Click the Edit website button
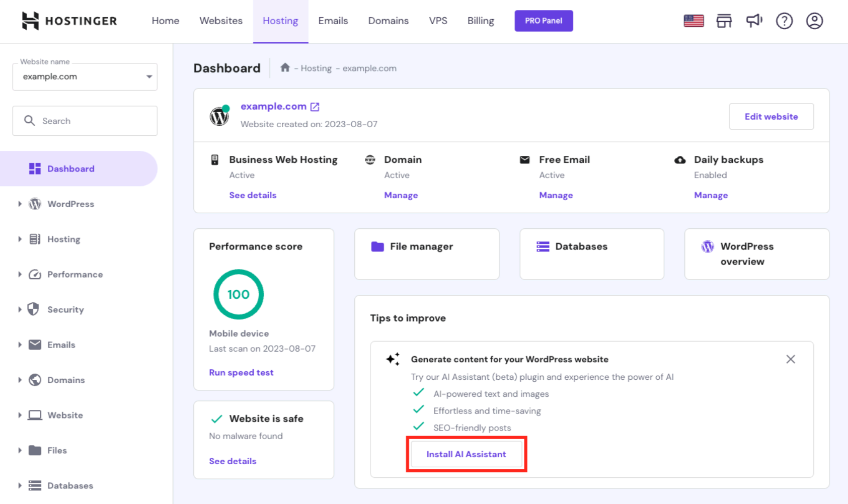Image resolution: width=848 pixels, height=504 pixels. (771, 116)
